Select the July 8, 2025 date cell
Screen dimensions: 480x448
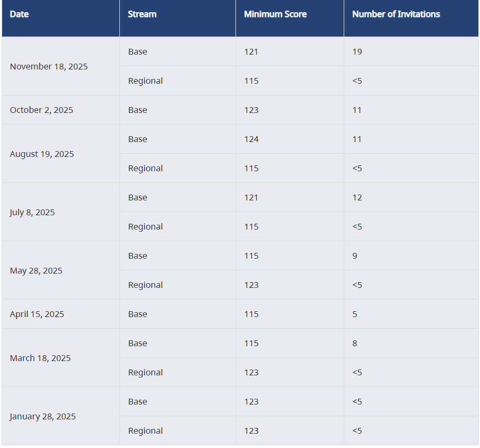[32, 213]
